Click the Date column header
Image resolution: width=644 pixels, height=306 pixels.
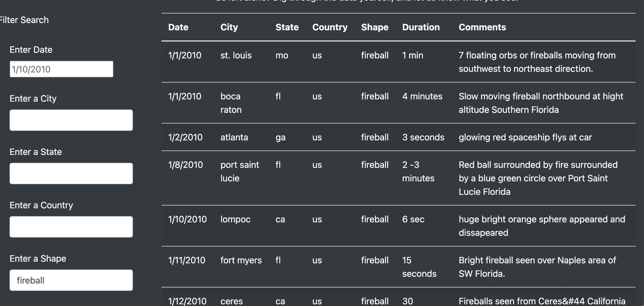[178, 27]
